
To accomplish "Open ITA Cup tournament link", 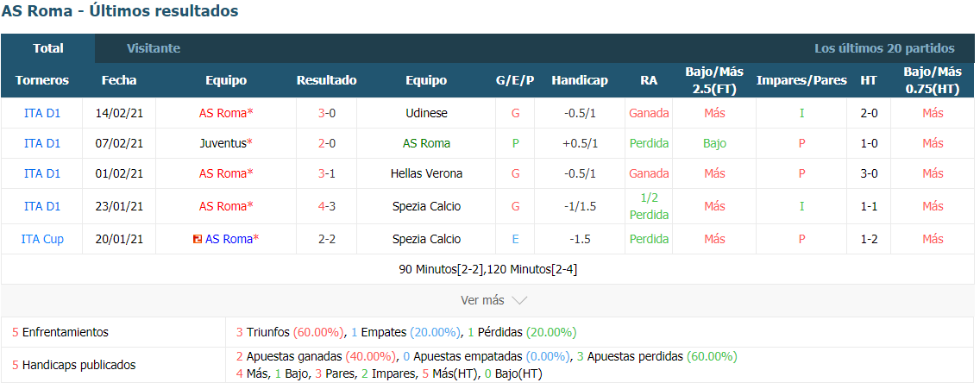I will click(x=42, y=239).
